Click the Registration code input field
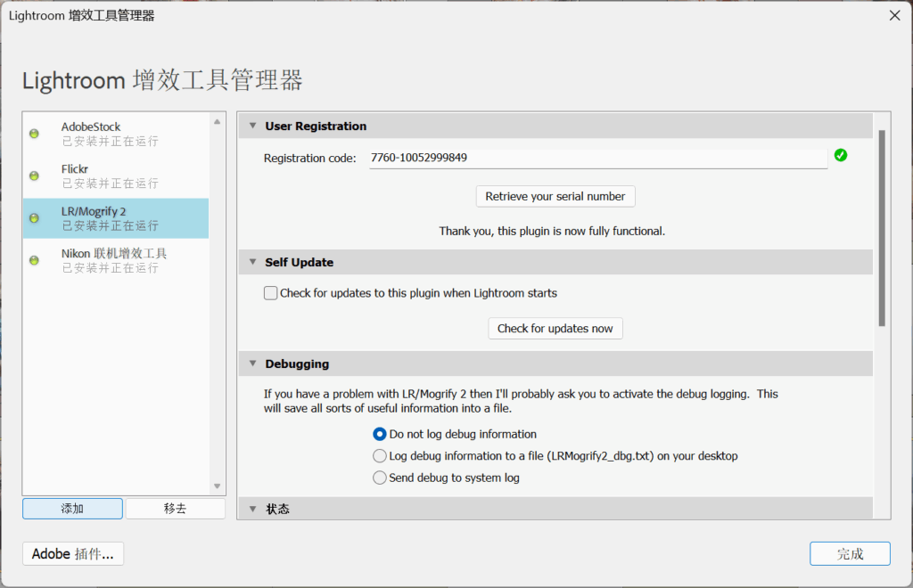913x588 pixels. click(x=597, y=159)
